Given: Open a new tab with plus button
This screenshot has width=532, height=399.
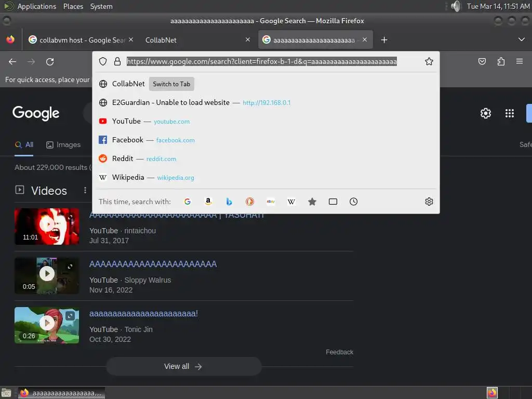Looking at the screenshot, I should pyautogui.click(x=384, y=39).
